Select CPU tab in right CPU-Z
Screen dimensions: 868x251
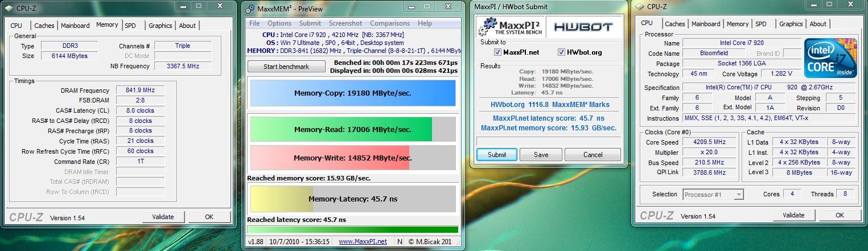click(647, 23)
